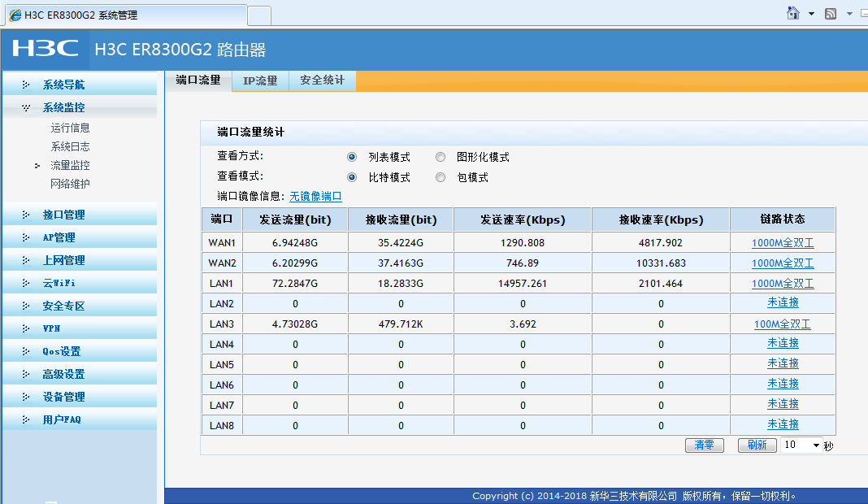This screenshot has width=868, height=504.
Task: Expand the 系统导航 arrow icon
Action: pos(25,85)
